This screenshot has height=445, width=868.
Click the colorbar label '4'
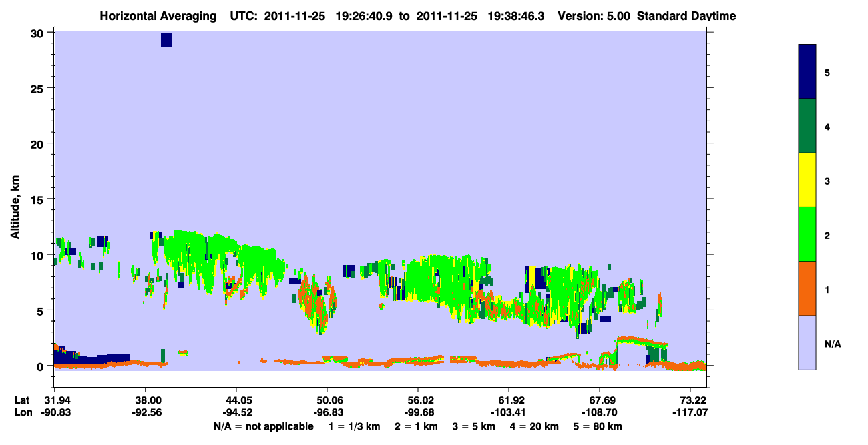pyautogui.click(x=827, y=126)
